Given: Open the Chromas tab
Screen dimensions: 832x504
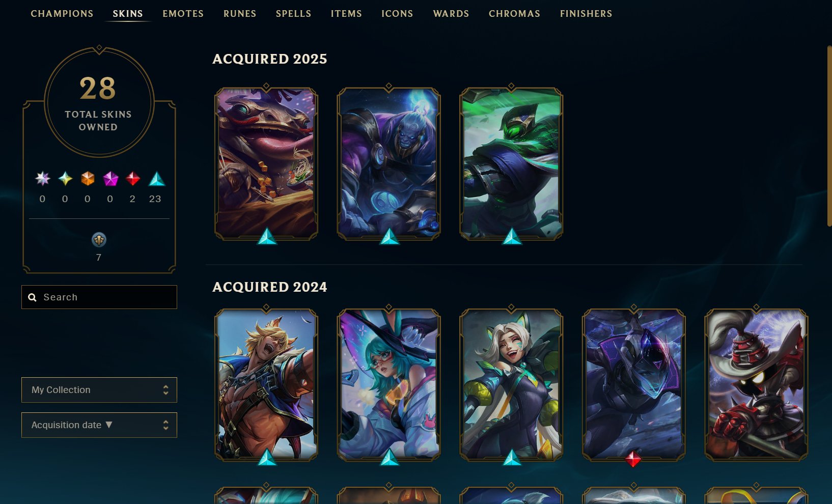Looking at the screenshot, I should [514, 14].
